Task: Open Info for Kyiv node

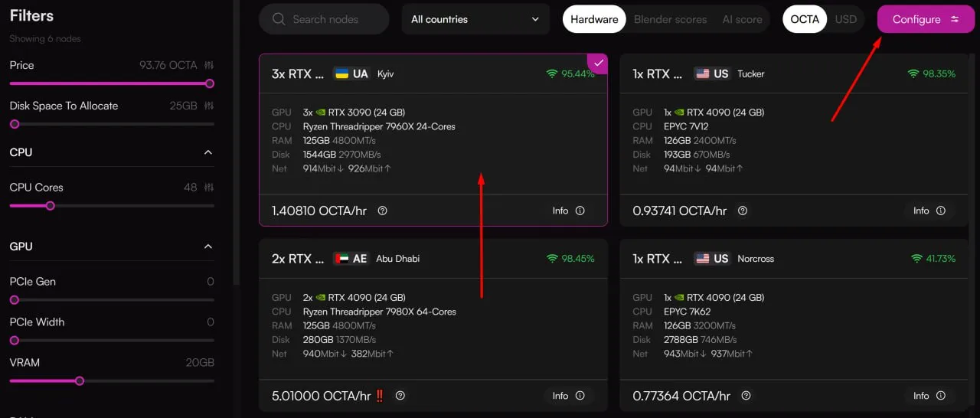Action: [568, 211]
